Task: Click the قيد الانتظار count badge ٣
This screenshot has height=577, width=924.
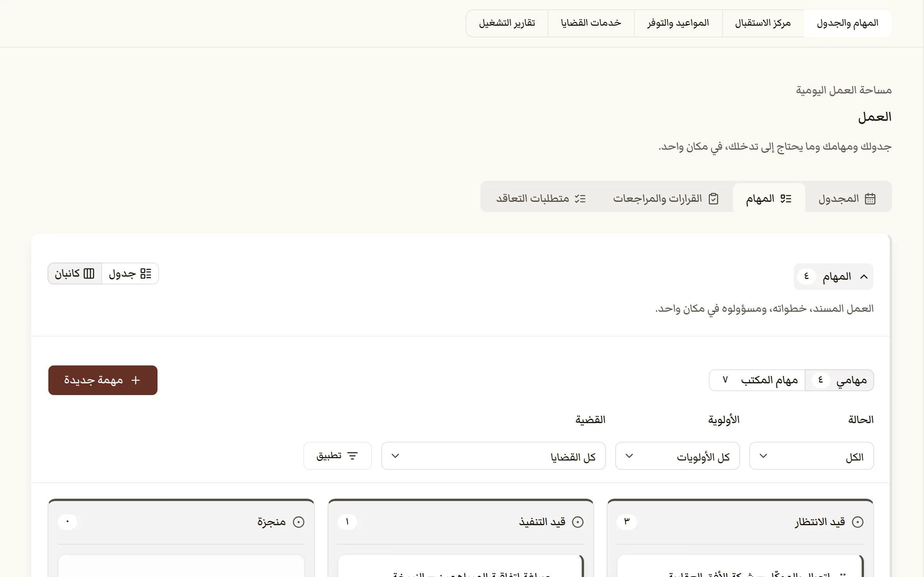Action: [x=627, y=522]
